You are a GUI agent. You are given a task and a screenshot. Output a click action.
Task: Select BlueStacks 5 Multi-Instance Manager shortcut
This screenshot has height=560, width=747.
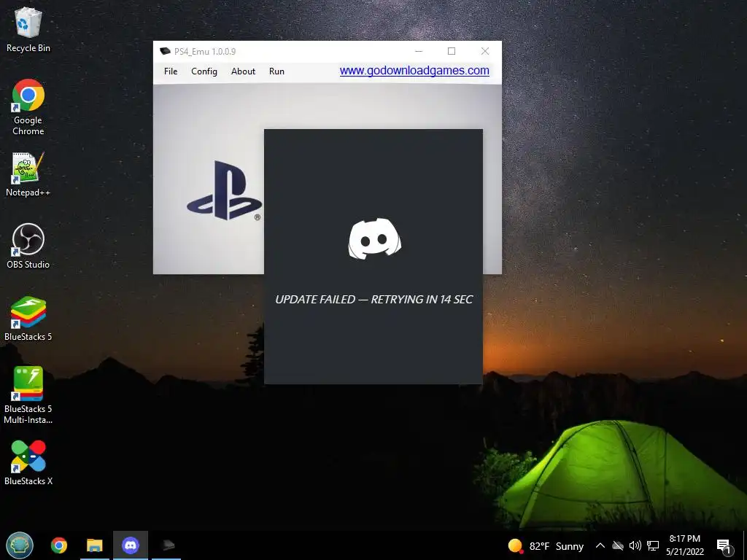[x=28, y=395]
